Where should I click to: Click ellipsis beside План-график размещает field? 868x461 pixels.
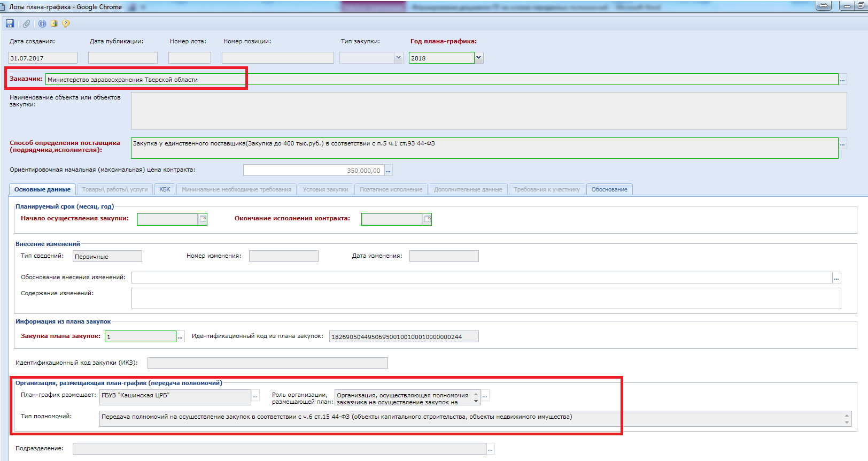pos(255,397)
